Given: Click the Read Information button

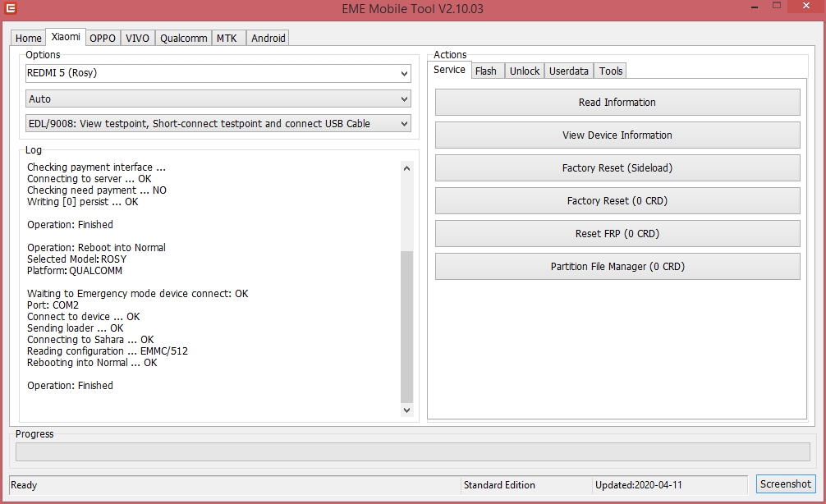Looking at the screenshot, I should click(617, 102).
